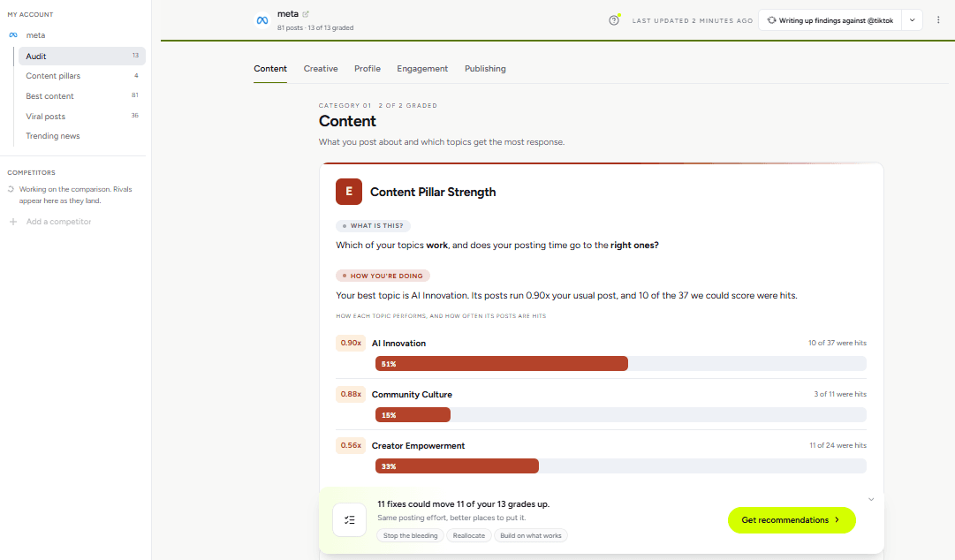Click the 0.88x multiplier badge

pos(351,395)
